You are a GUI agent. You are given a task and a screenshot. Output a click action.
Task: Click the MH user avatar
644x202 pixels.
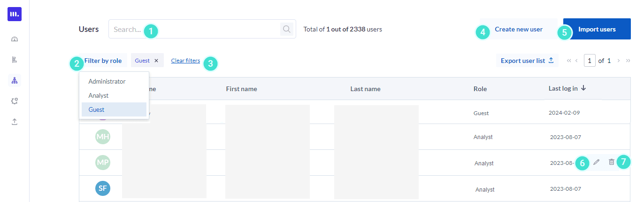[102, 137]
